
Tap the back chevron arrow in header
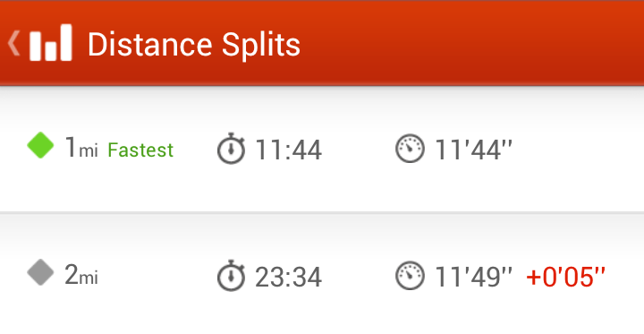(x=13, y=43)
